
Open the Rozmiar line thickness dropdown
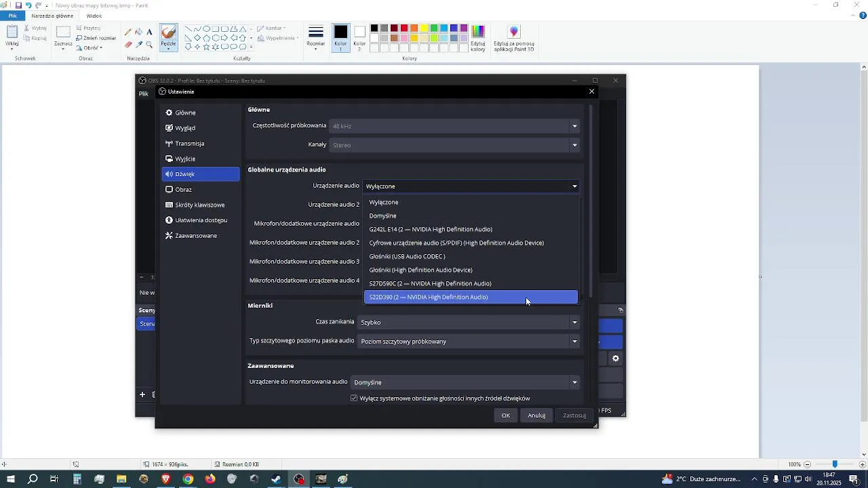(315, 37)
